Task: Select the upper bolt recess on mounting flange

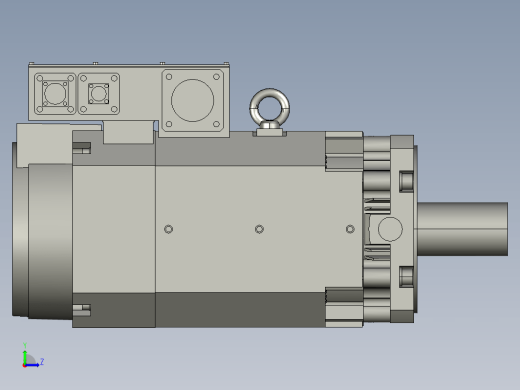Action: [x=406, y=181]
